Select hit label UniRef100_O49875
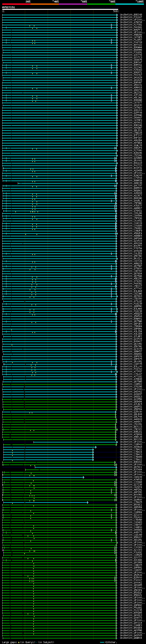 (131, 60)
